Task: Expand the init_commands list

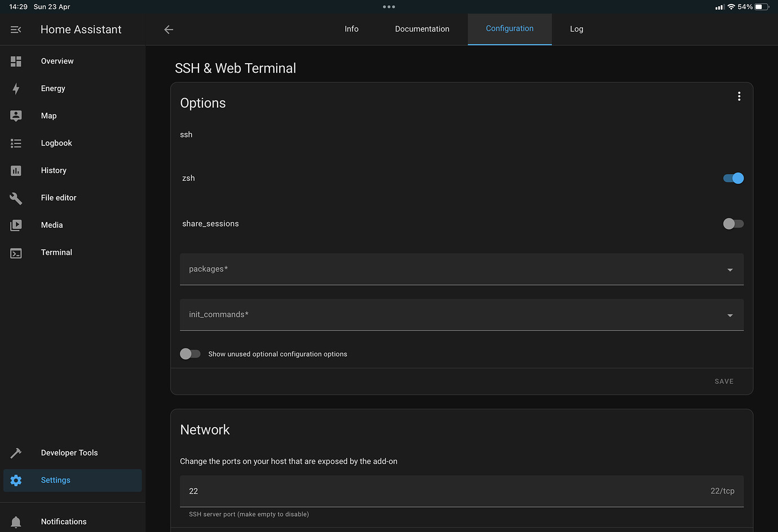Action: coord(730,315)
